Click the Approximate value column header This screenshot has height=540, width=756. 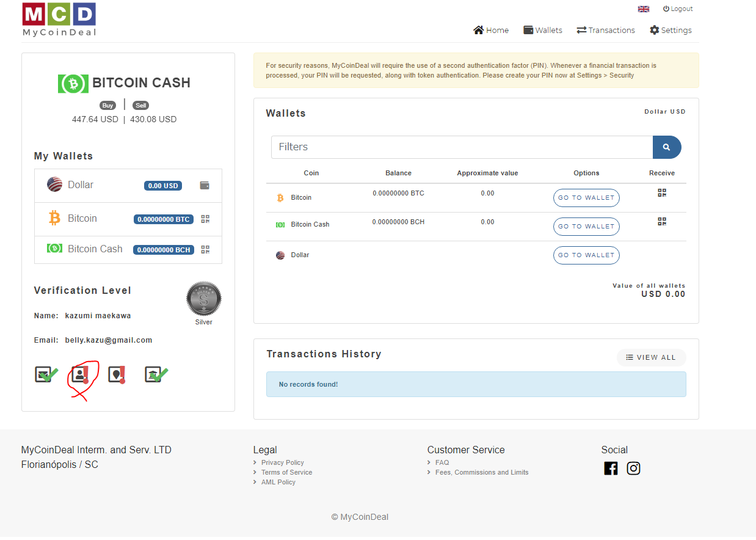(487, 173)
